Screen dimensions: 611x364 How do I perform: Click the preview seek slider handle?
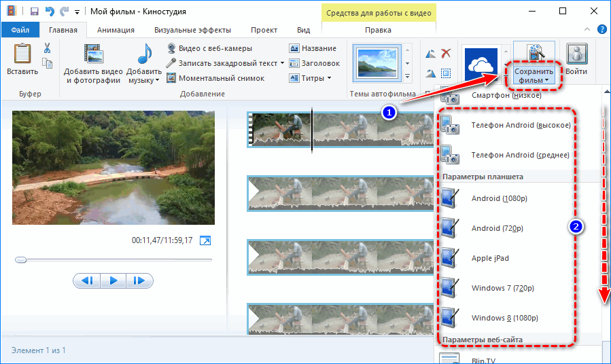[x=20, y=259]
